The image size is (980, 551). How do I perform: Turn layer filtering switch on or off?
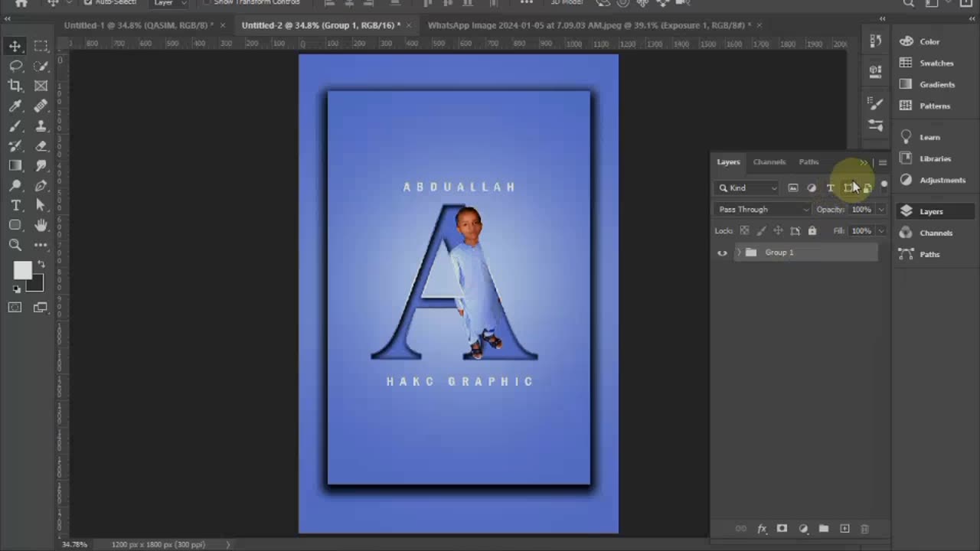pyautogui.click(x=884, y=184)
